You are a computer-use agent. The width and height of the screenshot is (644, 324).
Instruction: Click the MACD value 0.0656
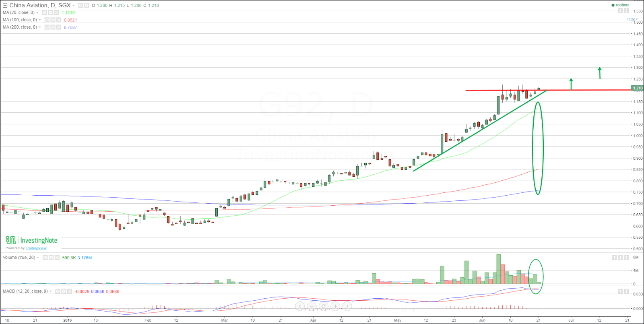97,291
